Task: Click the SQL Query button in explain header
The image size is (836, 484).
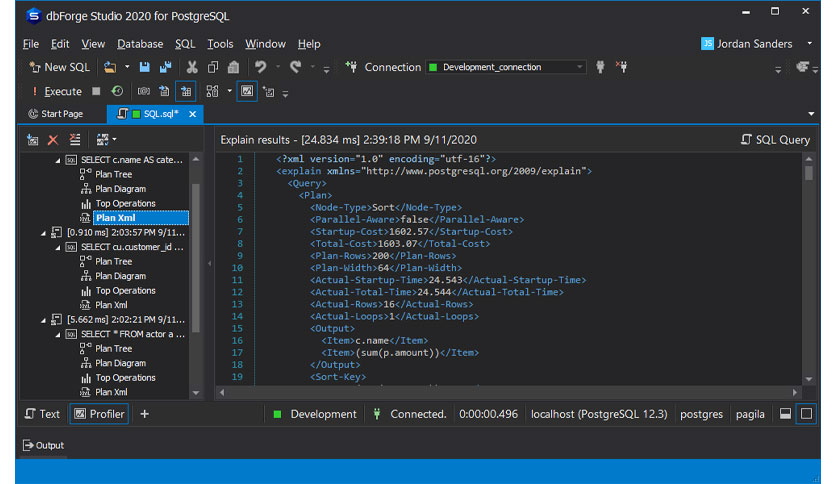Action: pyautogui.click(x=775, y=140)
